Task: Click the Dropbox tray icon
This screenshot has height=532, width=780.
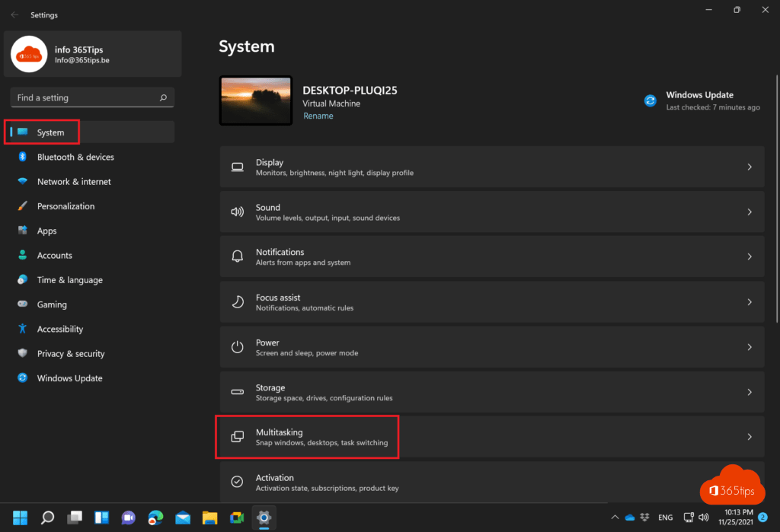Action: (644, 518)
